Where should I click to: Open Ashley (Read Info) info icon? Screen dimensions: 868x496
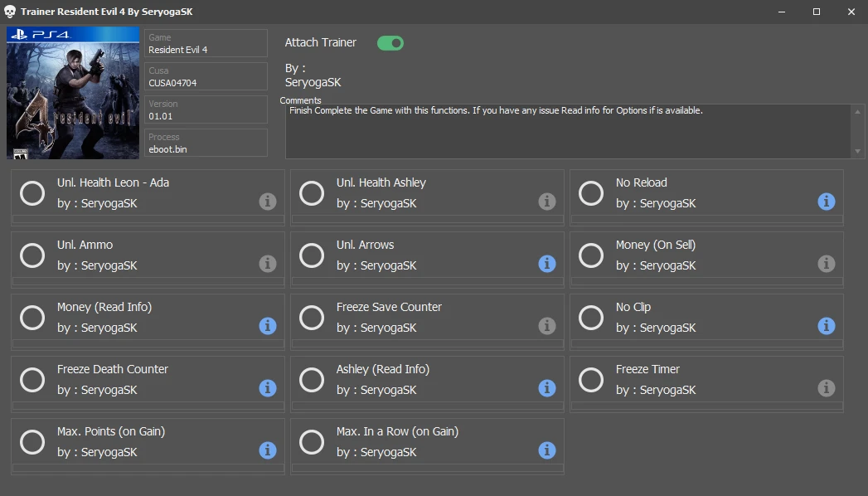point(546,388)
